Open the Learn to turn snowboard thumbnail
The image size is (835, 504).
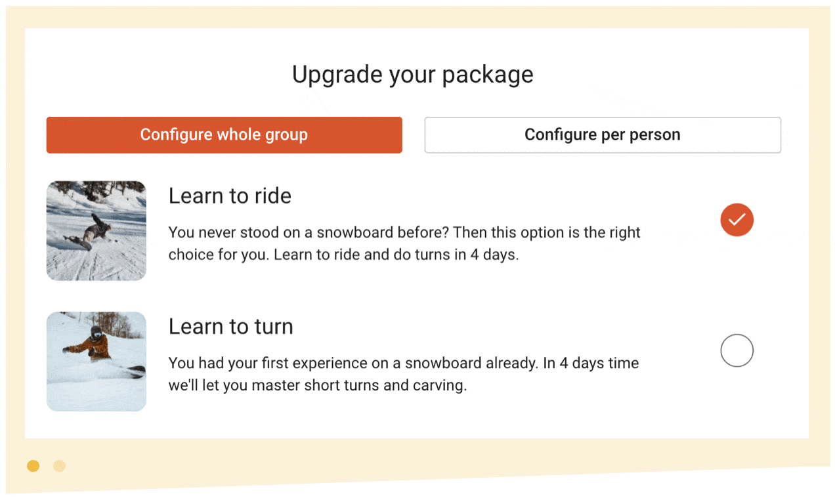point(96,362)
